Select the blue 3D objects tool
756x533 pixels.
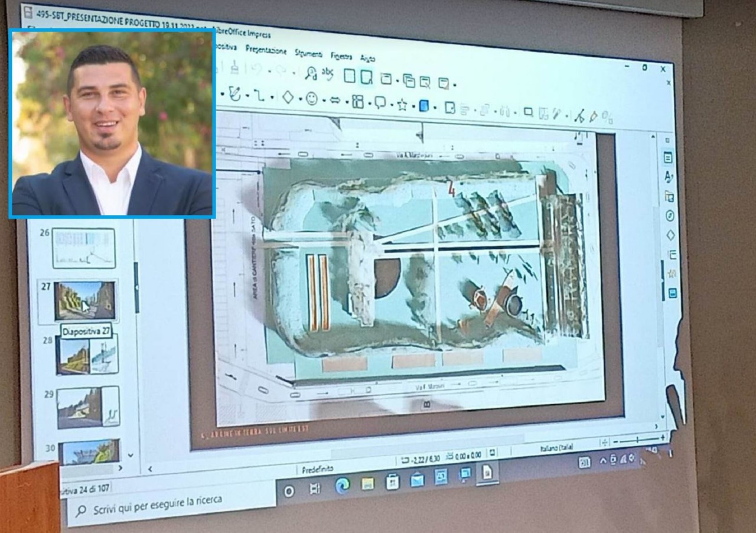[423, 106]
